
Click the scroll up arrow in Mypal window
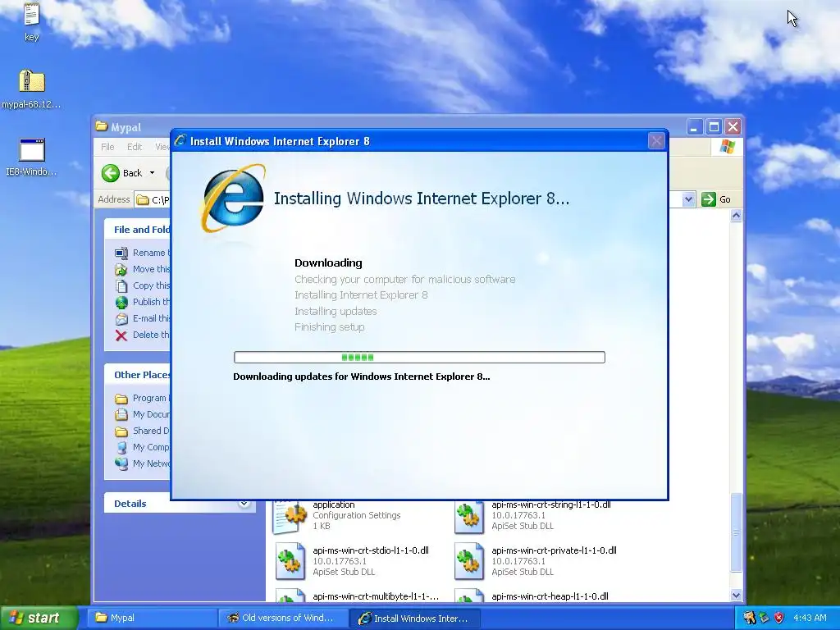736,216
